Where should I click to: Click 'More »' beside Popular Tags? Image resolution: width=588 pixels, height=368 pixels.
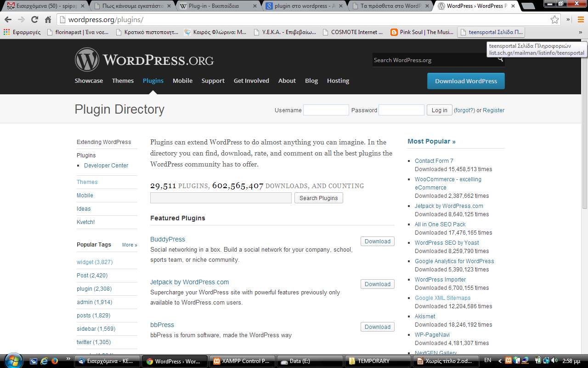point(130,245)
